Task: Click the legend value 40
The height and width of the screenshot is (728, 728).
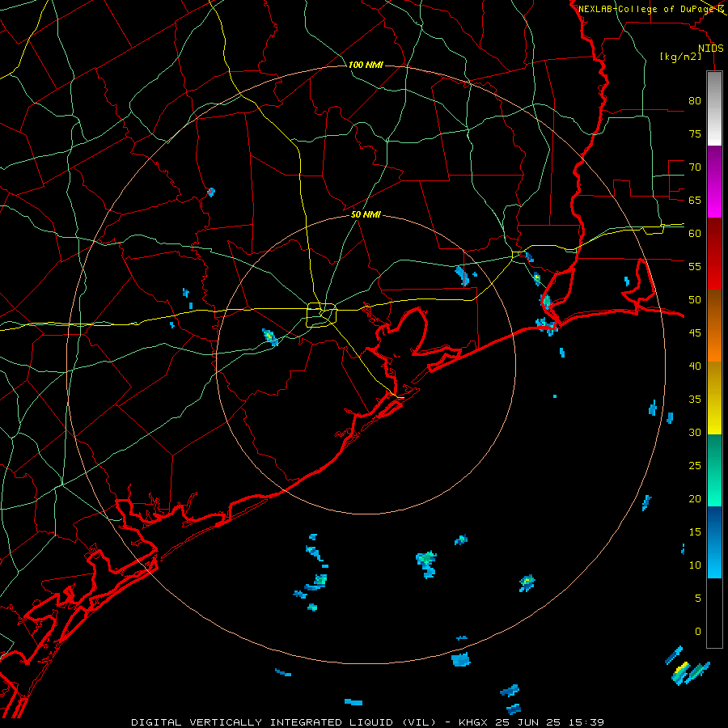Action: [695, 366]
